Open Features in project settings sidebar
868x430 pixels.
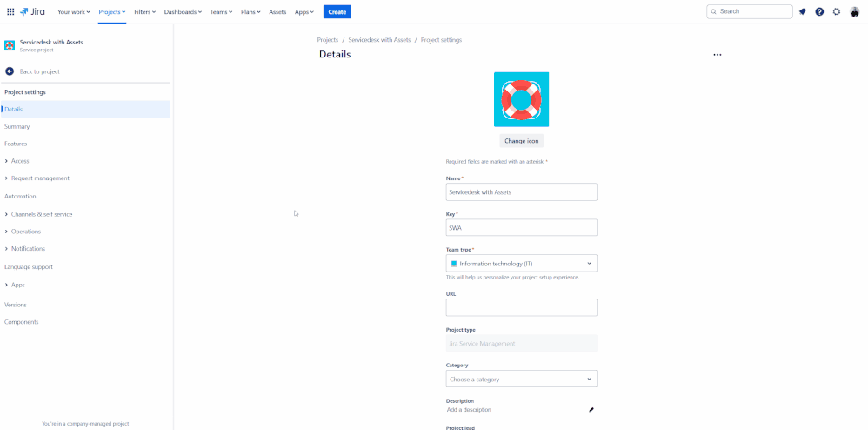16,144
